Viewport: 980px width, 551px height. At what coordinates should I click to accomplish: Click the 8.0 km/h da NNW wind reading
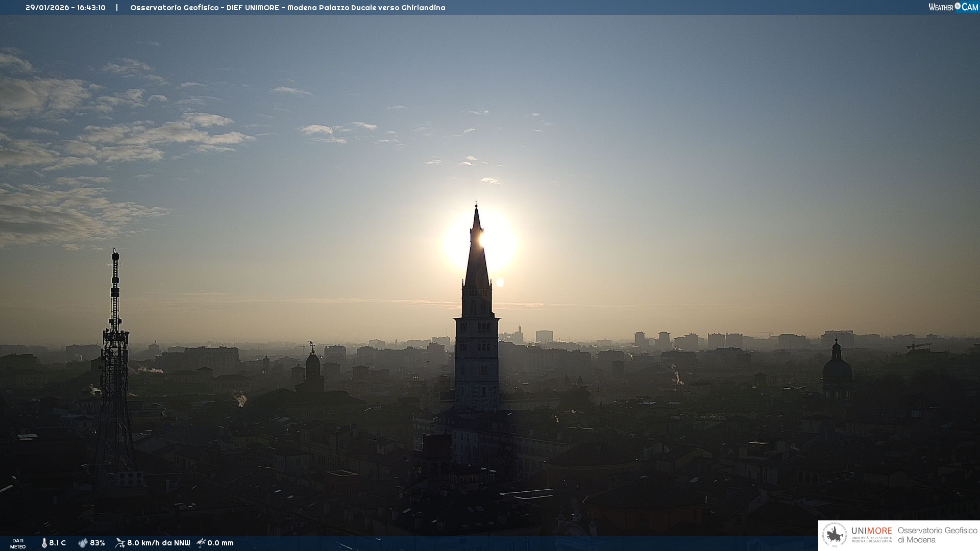pos(158,543)
